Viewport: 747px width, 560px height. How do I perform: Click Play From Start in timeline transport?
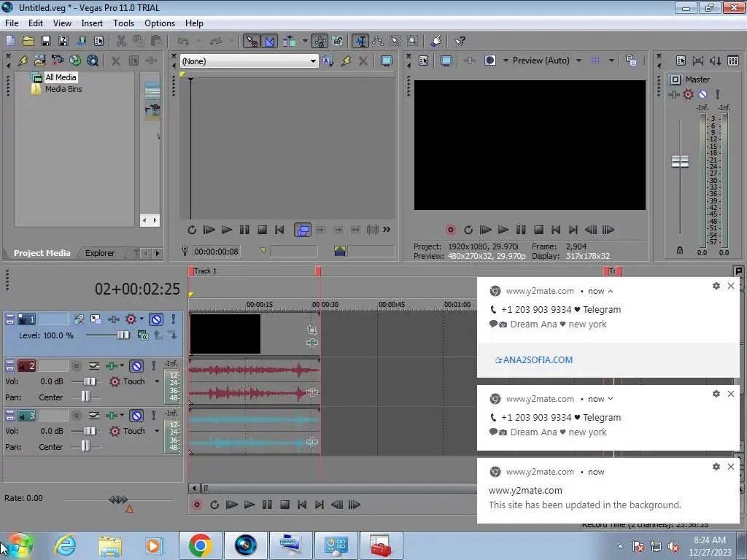231,505
